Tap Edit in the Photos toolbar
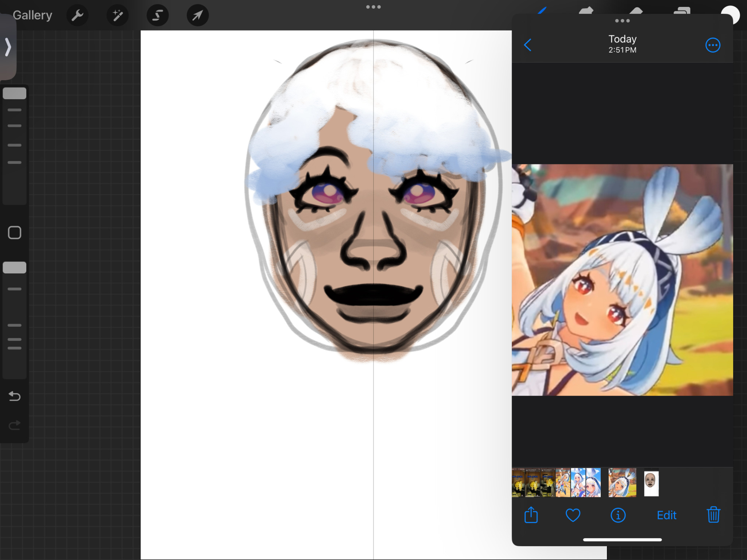This screenshot has height=560, width=747. 666,515
